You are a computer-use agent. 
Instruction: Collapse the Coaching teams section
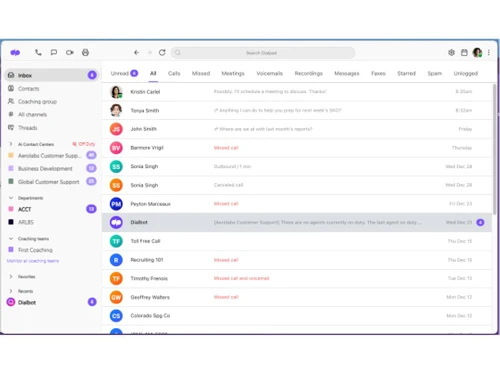pyautogui.click(x=11, y=239)
